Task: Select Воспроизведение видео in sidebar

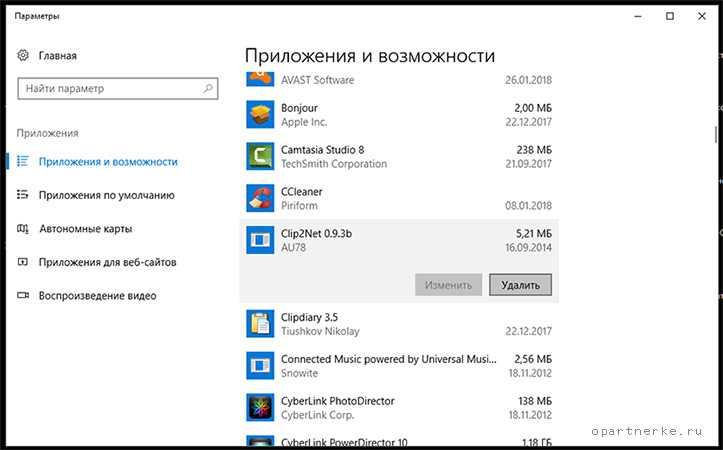Action: pos(97,296)
